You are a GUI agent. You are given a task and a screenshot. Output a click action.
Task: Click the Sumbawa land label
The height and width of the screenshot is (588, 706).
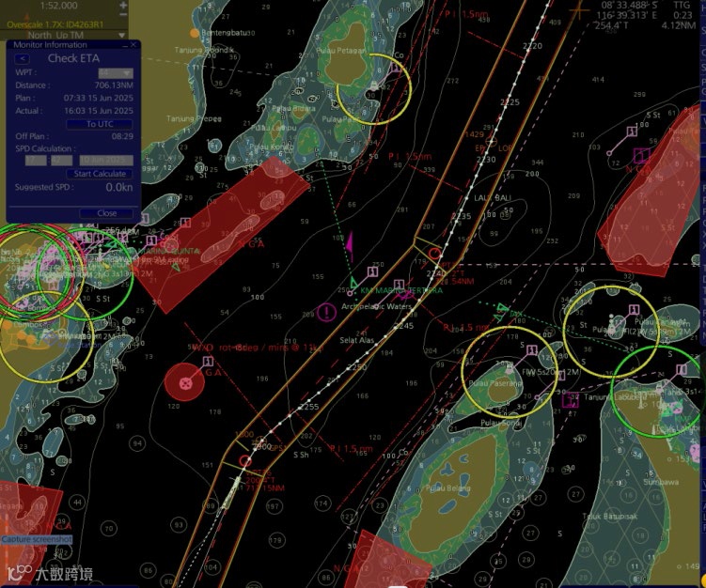pos(661,482)
